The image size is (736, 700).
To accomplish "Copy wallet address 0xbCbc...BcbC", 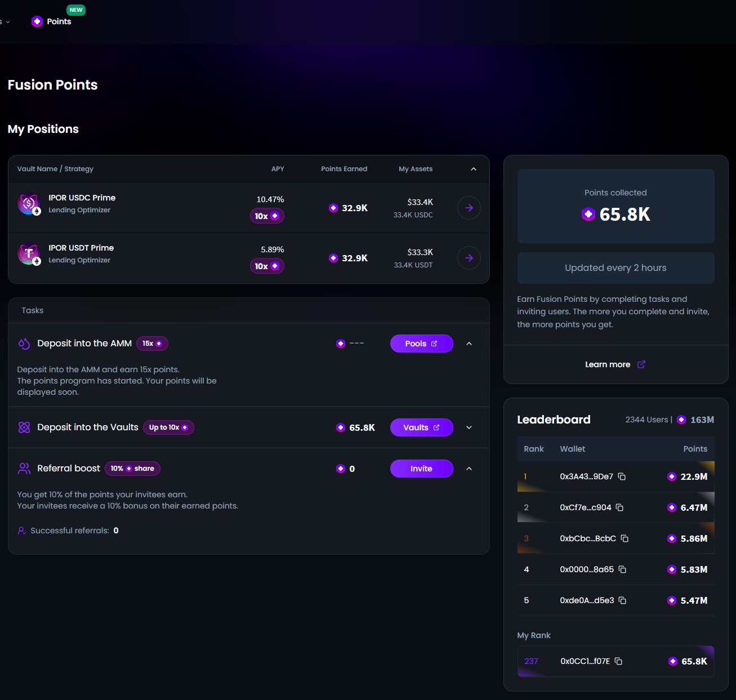I will (625, 538).
